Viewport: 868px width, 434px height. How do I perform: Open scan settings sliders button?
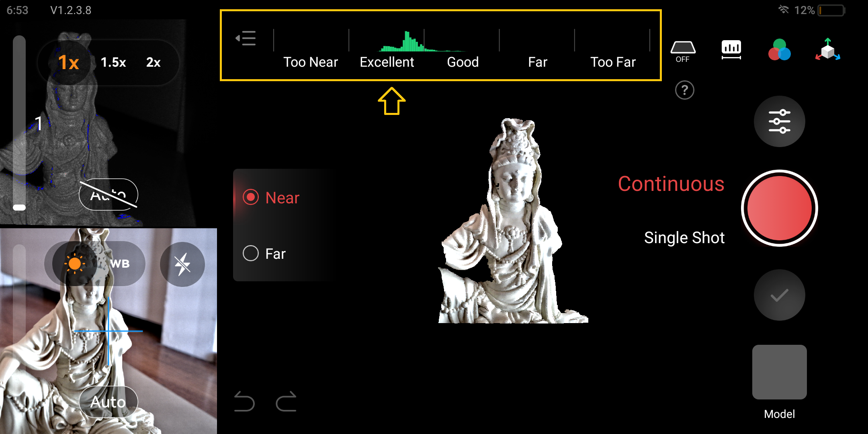point(779,121)
